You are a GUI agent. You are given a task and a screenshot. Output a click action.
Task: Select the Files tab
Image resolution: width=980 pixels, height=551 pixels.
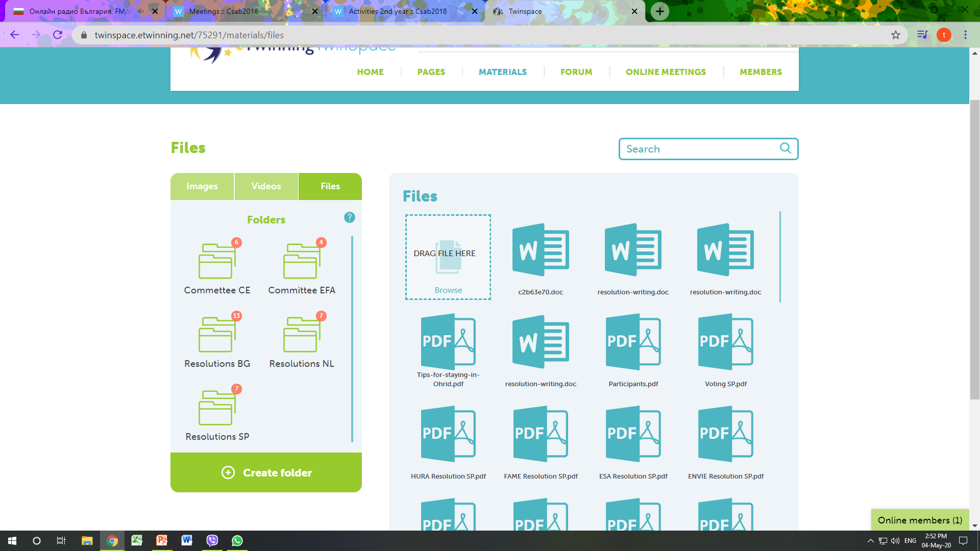[330, 186]
